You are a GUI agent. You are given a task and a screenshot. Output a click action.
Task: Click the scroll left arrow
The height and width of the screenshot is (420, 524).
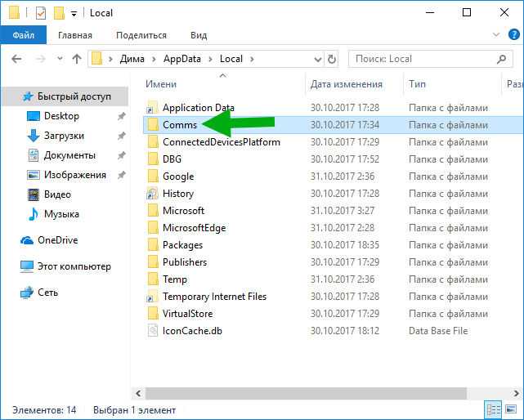138,393
